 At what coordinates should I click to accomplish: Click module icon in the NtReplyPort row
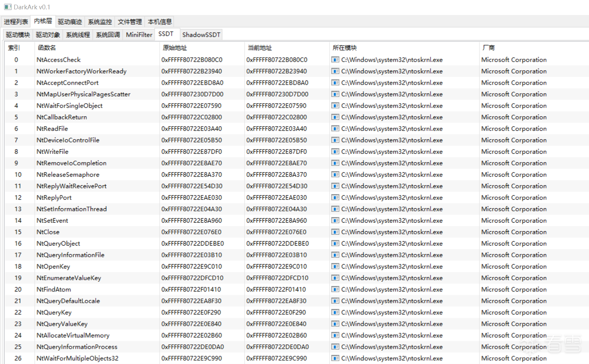[x=335, y=198]
